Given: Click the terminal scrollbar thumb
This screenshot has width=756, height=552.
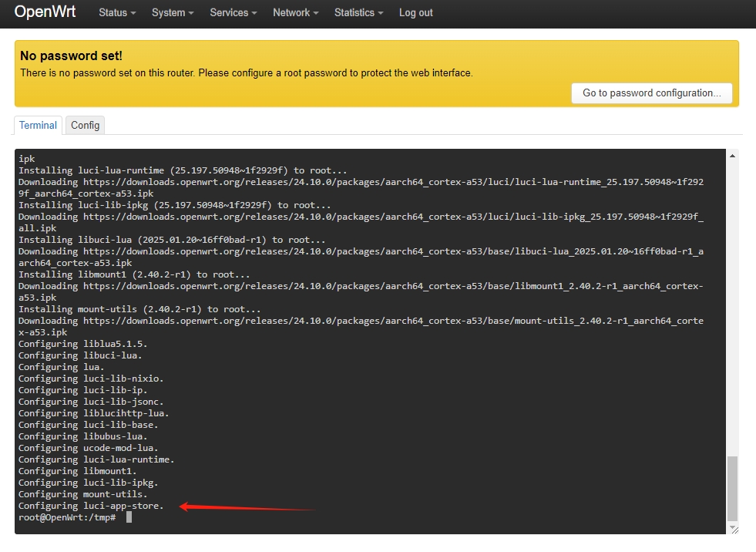Looking at the screenshot, I should [x=732, y=489].
